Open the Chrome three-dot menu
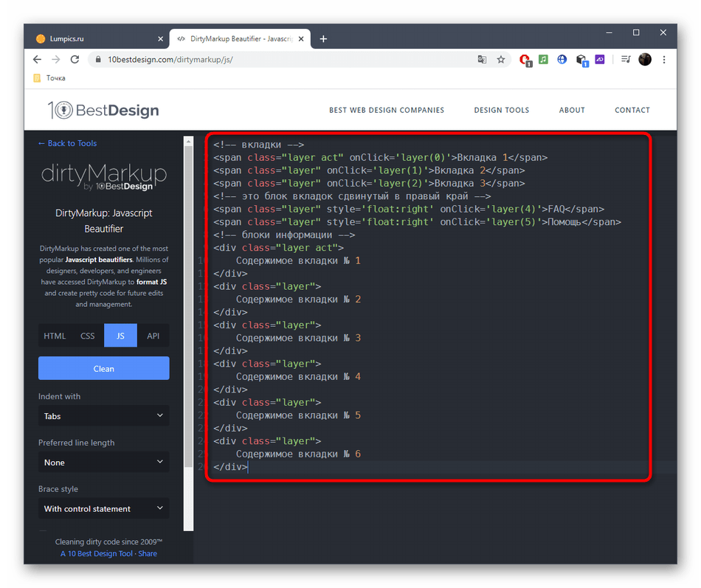Viewport: 701px width, 588px height. [664, 60]
